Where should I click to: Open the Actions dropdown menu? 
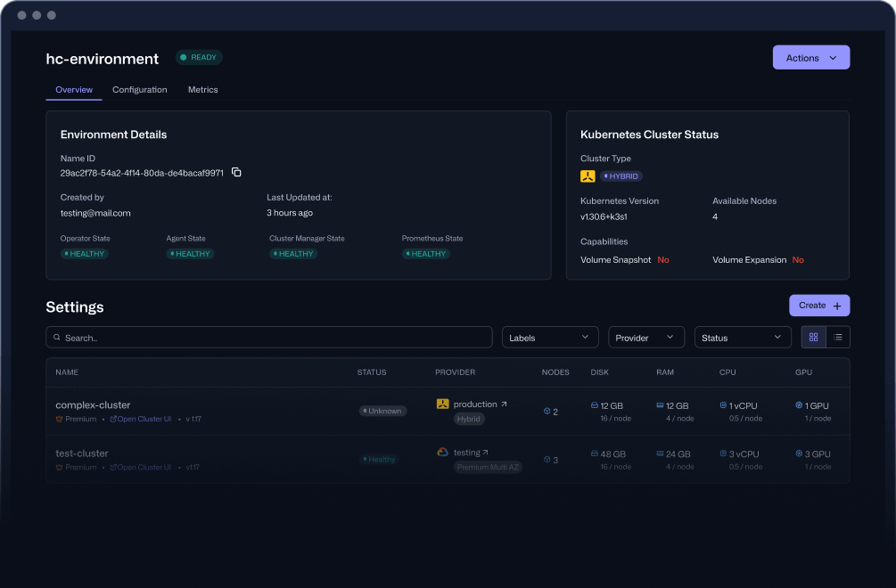810,58
